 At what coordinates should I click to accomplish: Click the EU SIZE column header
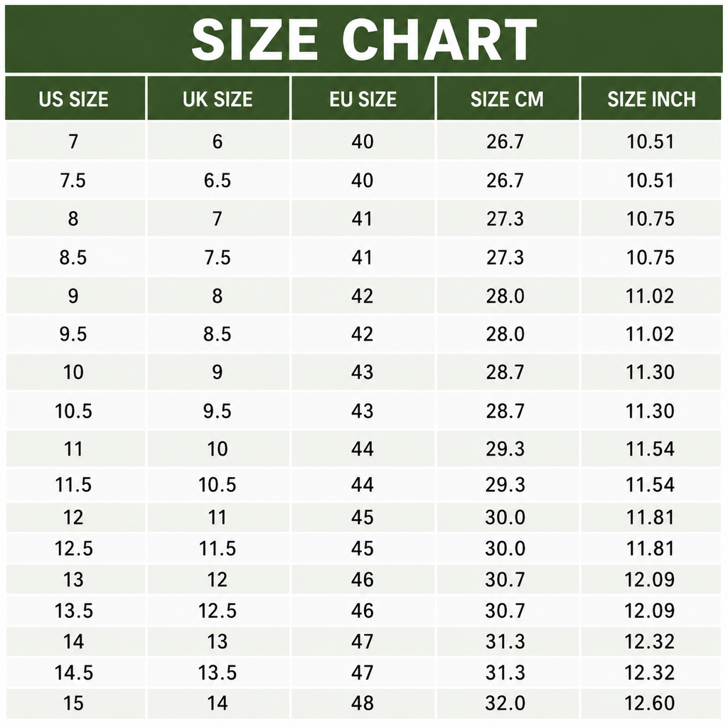point(363,98)
